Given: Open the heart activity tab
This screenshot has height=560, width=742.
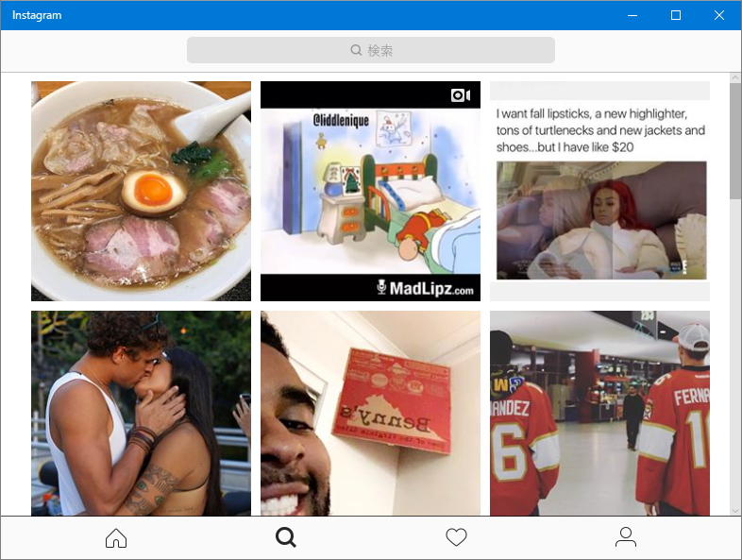Looking at the screenshot, I should (x=456, y=537).
